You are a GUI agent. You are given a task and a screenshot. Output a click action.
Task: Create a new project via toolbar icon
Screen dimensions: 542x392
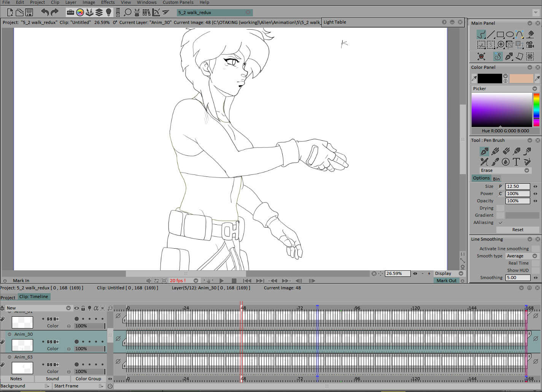point(10,13)
